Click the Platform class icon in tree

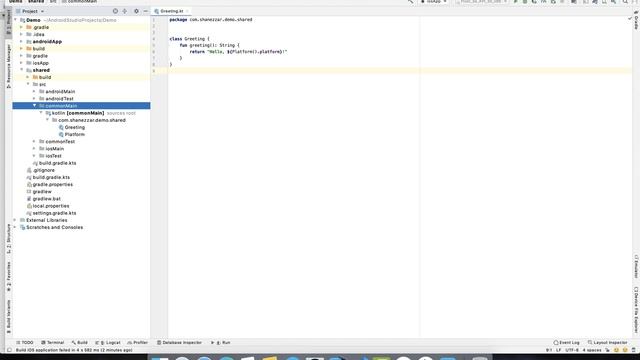[x=61, y=134]
